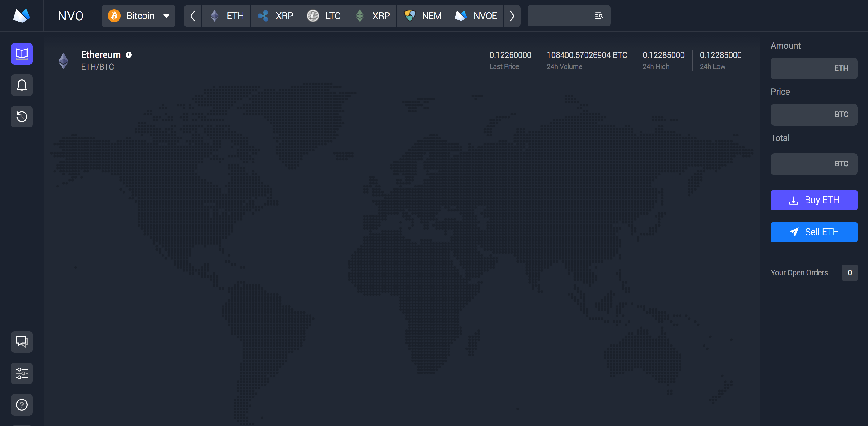Click the search list icon
This screenshot has height=426, width=868.
599,16
